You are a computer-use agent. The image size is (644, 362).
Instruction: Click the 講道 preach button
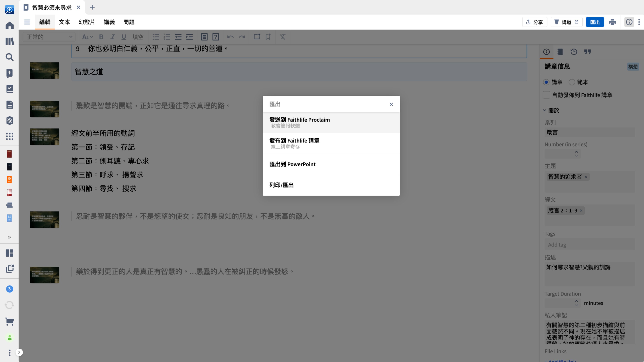click(x=566, y=22)
